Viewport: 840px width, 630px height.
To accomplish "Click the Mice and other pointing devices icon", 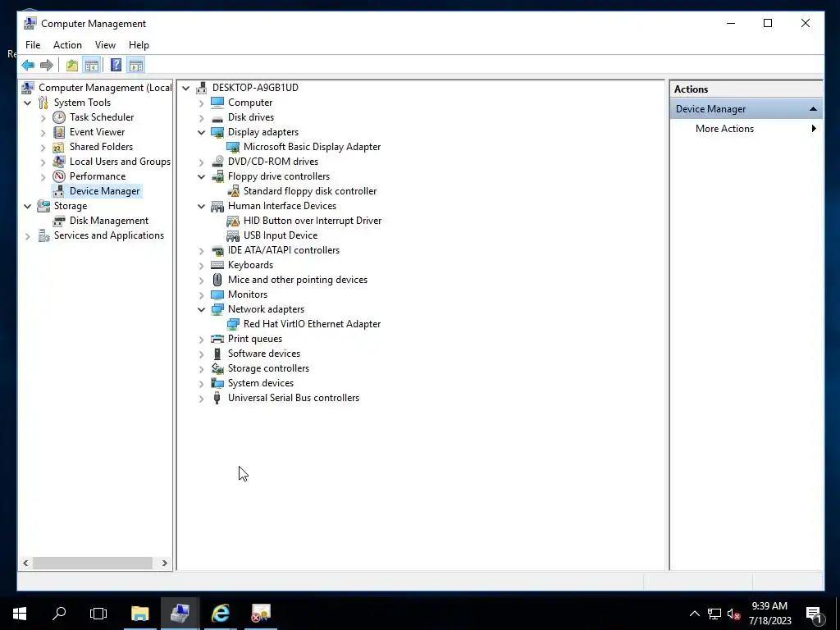I will tap(217, 280).
